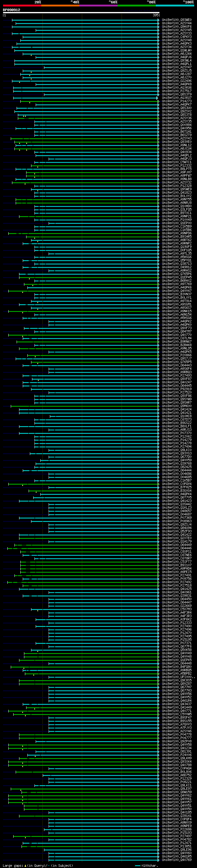Image resolution: width=197 pixels, height=868 pixels.
Task: Select the UniRef100_Q00984 label
Action: tap(176, 125)
